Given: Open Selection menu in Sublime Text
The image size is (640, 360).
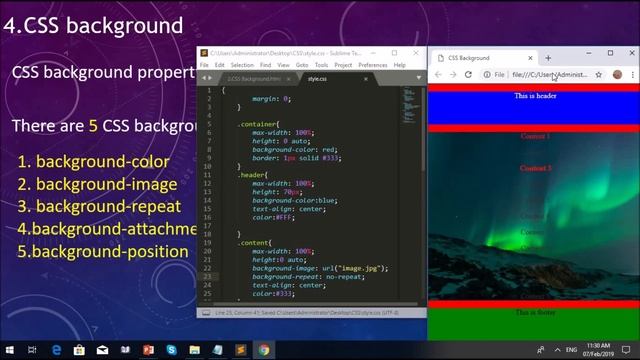Looking at the screenshot, I should [242, 65].
